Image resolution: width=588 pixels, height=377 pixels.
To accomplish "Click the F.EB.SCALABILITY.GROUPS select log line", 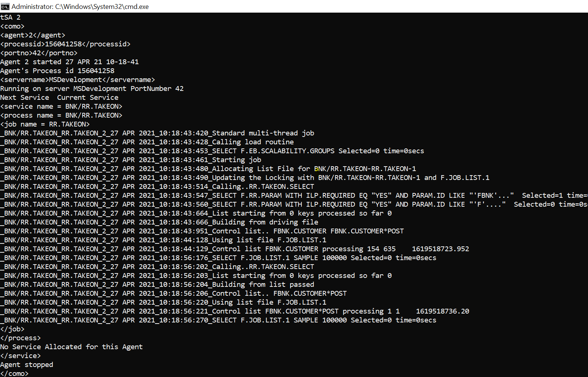I will point(212,151).
